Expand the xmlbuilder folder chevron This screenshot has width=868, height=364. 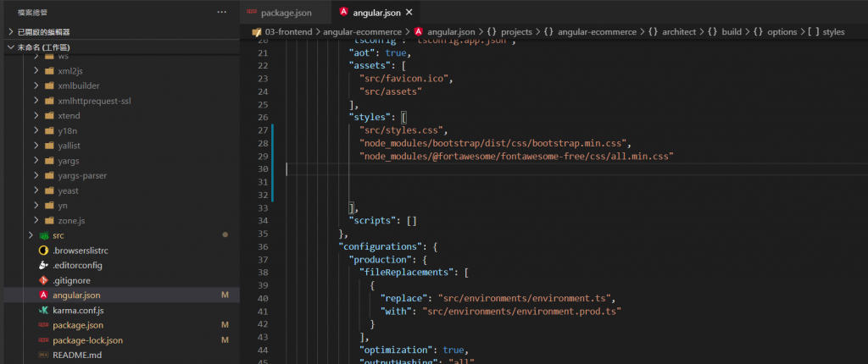(x=36, y=85)
